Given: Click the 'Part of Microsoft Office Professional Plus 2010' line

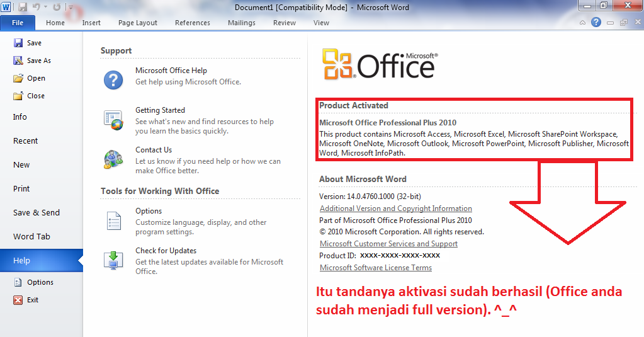Looking at the screenshot, I should click(395, 220).
